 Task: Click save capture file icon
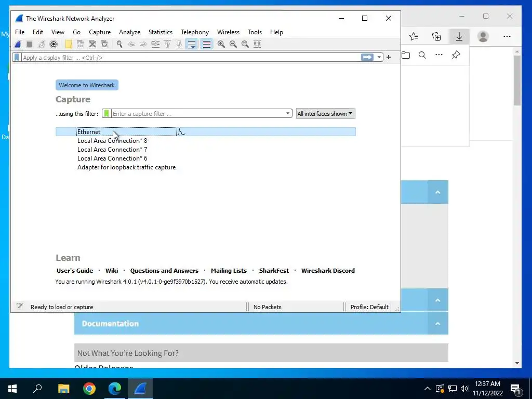point(81,44)
